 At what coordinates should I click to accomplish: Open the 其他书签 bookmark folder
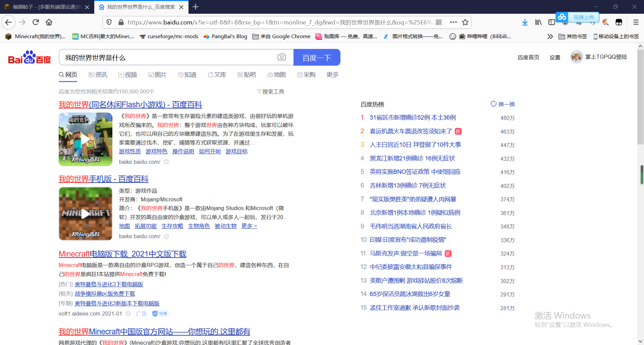573,37
